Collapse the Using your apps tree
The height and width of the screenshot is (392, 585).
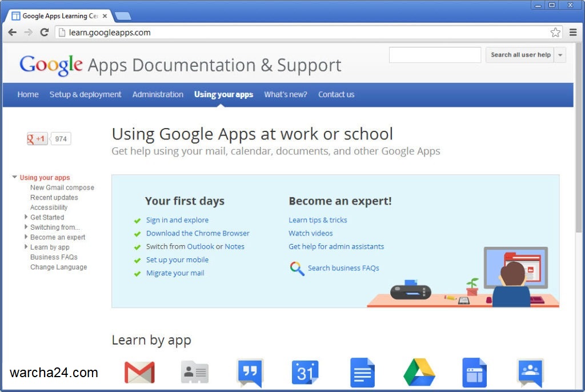pyautogui.click(x=14, y=177)
